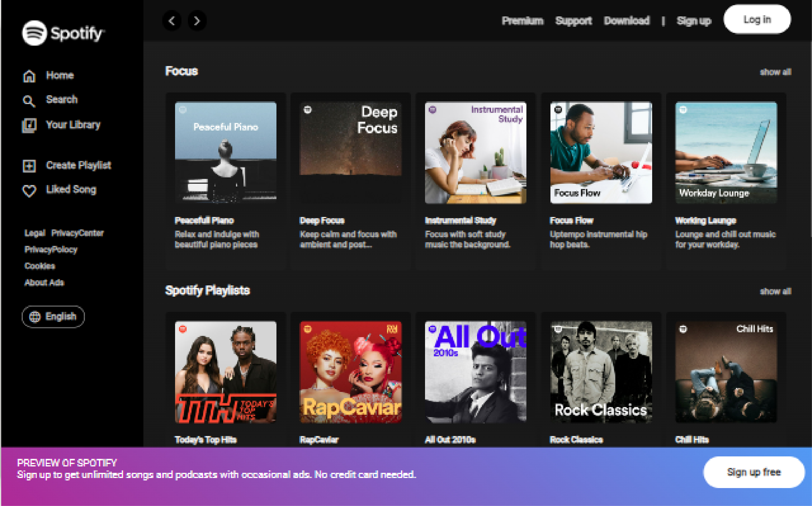This screenshot has width=812, height=506.
Task: Show all Spotify Playlists
Action: click(x=775, y=291)
